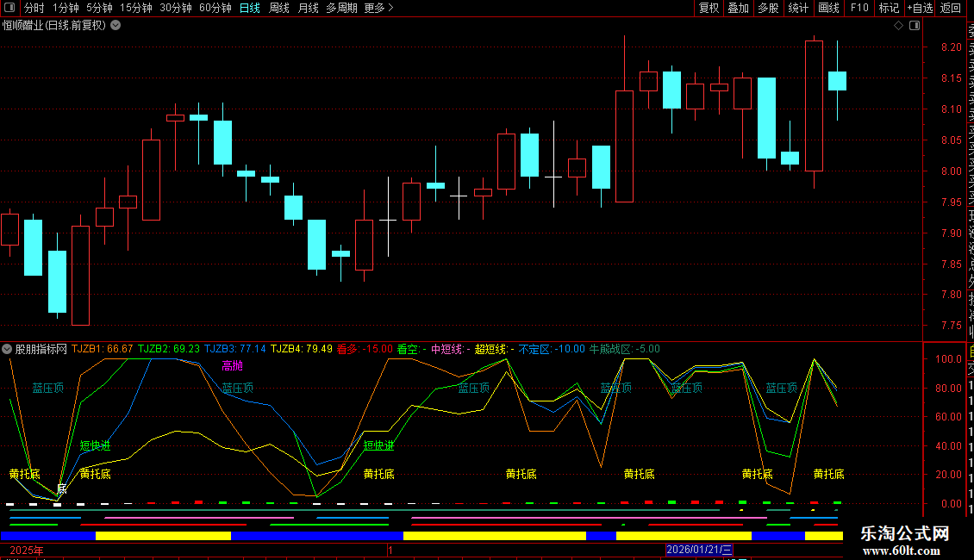
Task: Switch to the 月线 monthly chart tab
Action: (x=308, y=8)
